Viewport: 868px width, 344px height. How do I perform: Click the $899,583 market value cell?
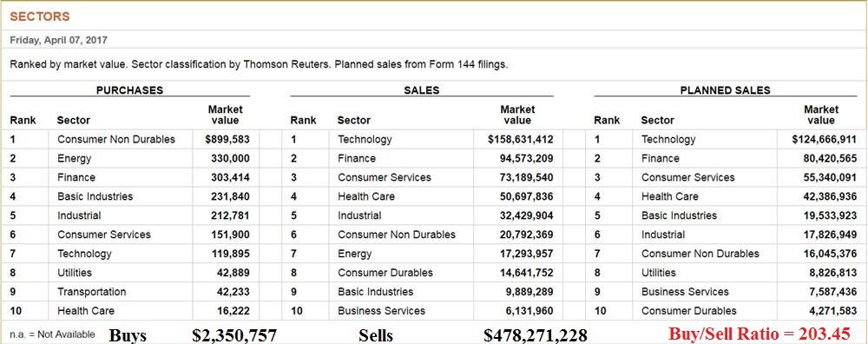(x=227, y=140)
